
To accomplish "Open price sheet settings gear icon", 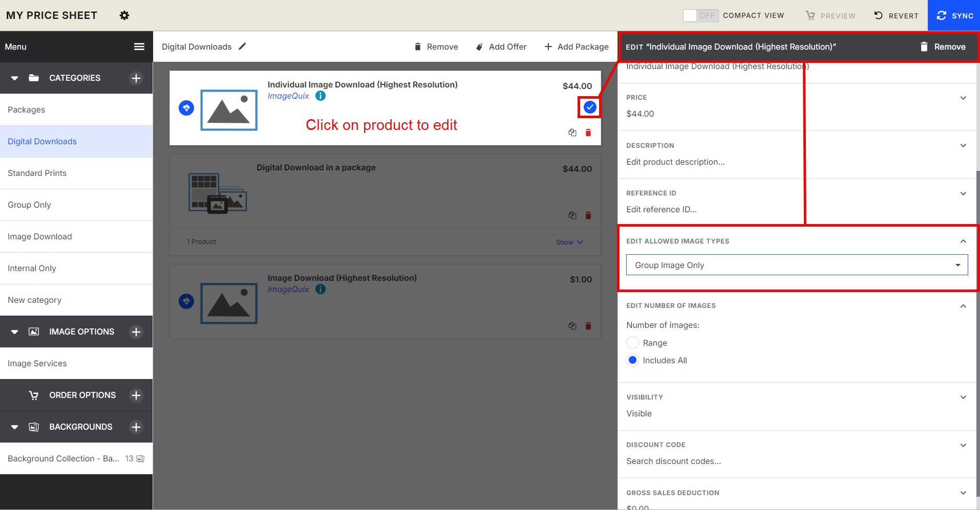I will 124,15.
